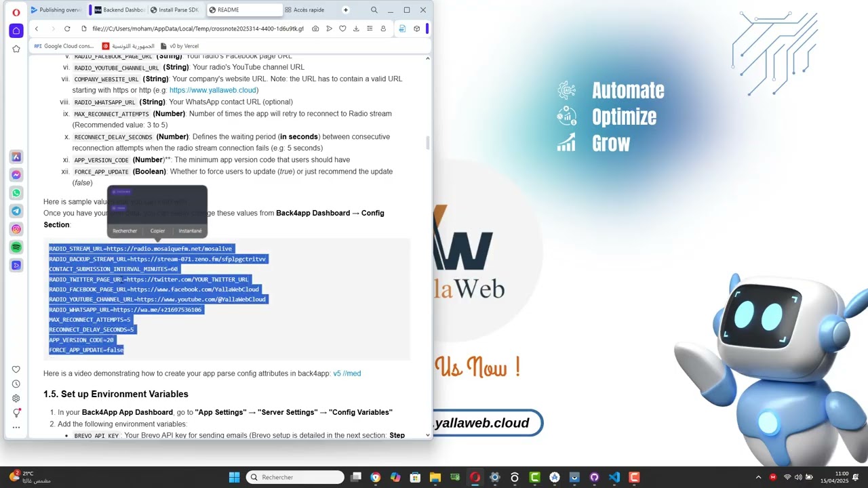Click the play arrow icon in address bar
868x488 pixels.
[x=329, y=28]
